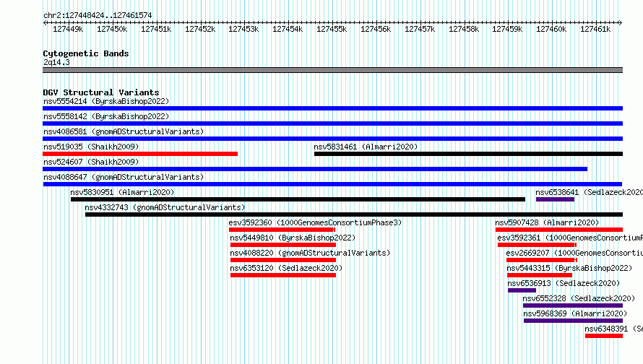Click the blue bar of nsv5554214

[x=332, y=108]
